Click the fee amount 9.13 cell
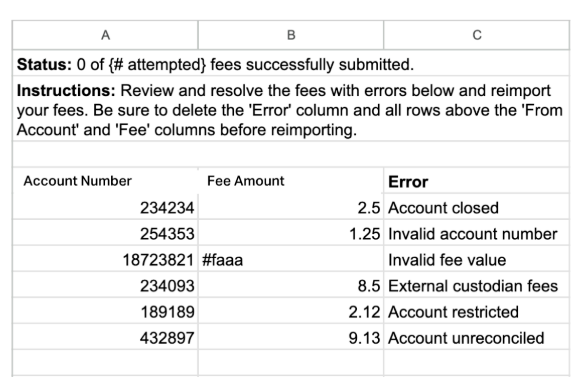Image resolution: width=584 pixels, height=388 pixels. coord(291,337)
